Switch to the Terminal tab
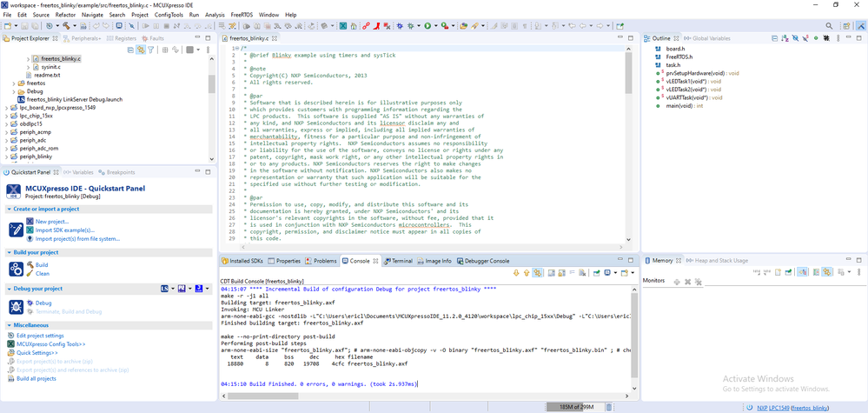 (x=398, y=261)
